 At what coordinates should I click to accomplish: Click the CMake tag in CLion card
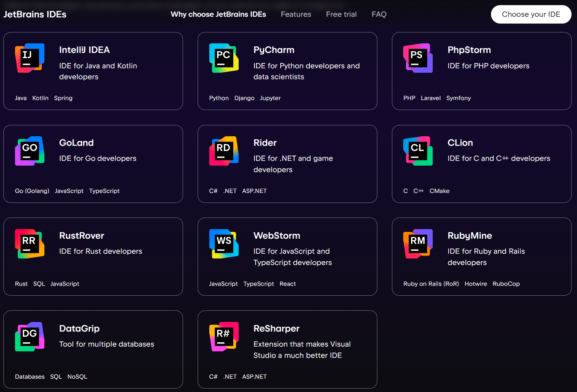(x=439, y=191)
